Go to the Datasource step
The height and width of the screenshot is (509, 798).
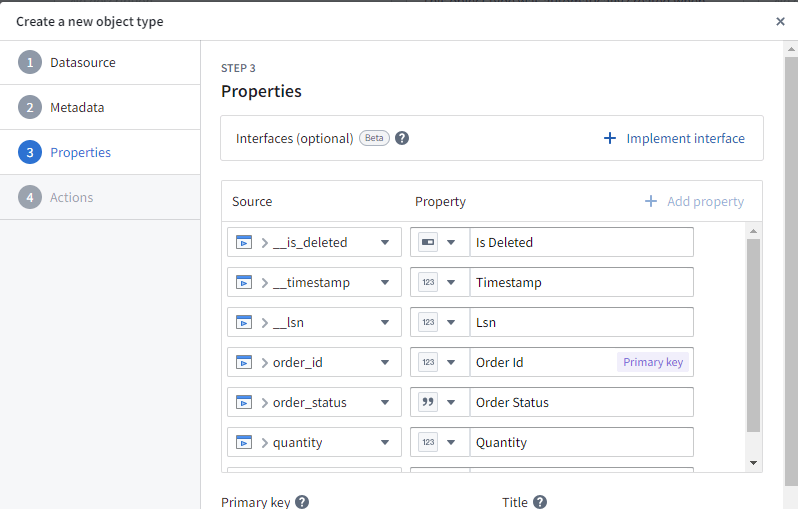[83, 62]
